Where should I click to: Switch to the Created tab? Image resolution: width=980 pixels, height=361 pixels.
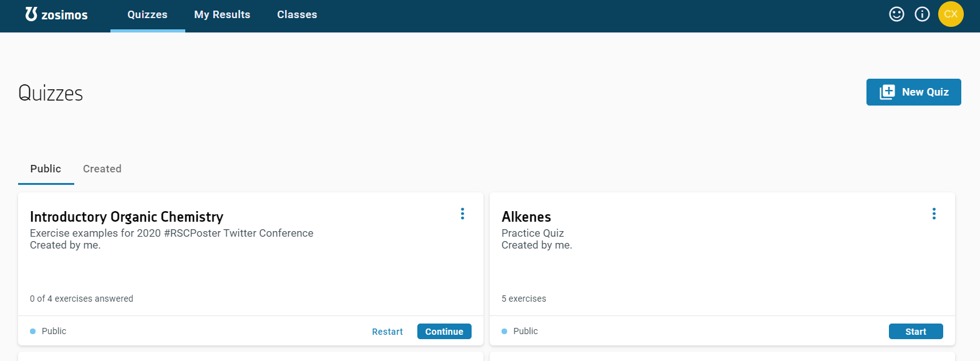pos(102,169)
